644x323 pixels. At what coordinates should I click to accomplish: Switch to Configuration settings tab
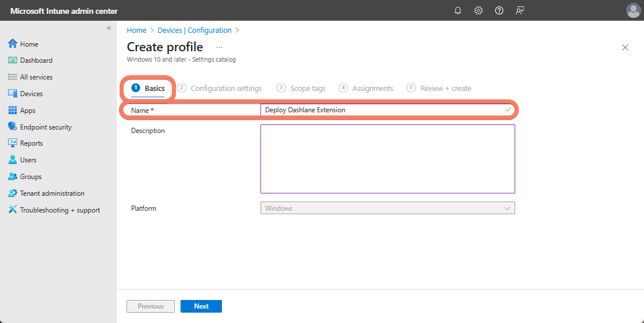225,88
